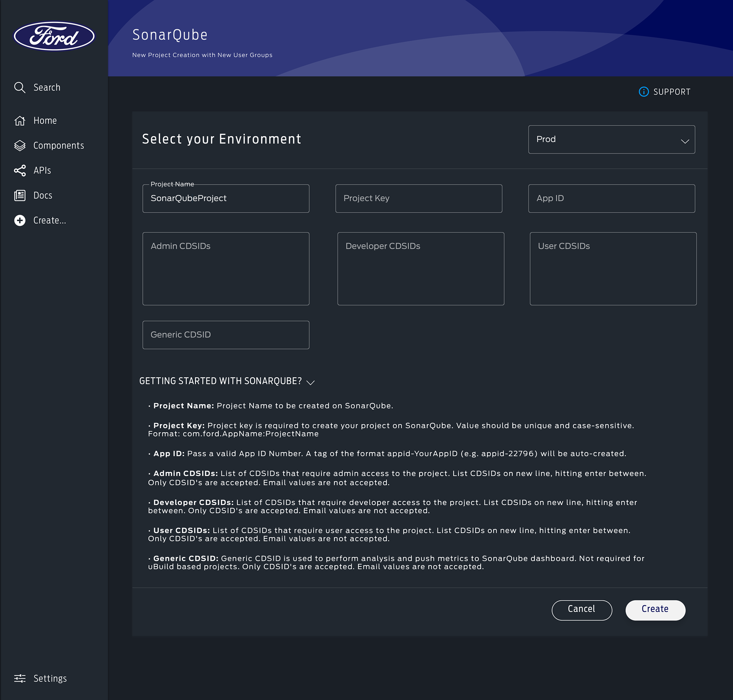
Task: Focus the Project Name field
Action: click(x=226, y=199)
